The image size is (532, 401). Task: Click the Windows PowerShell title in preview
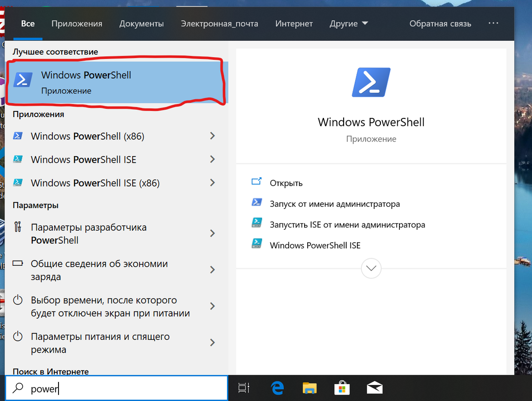[371, 122]
